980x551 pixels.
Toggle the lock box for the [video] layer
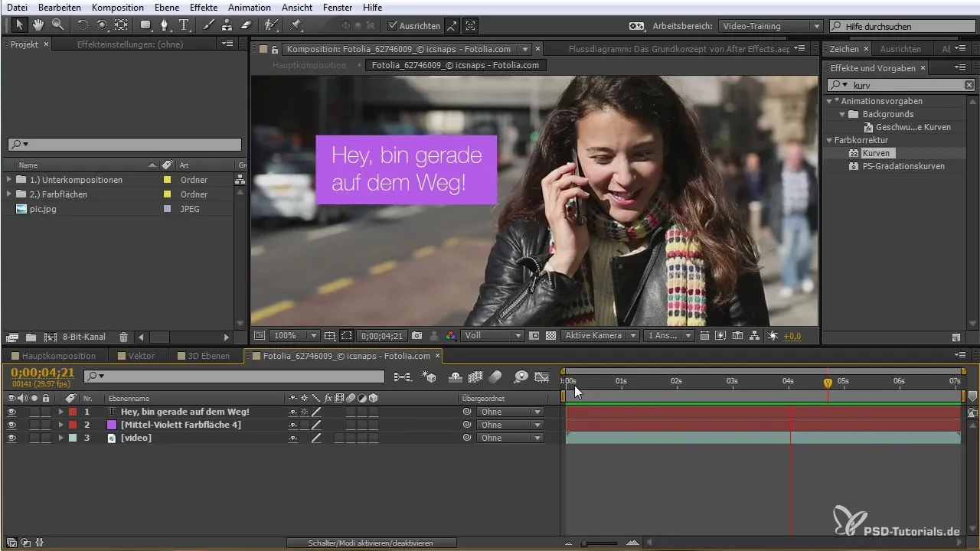pyautogui.click(x=46, y=438)
